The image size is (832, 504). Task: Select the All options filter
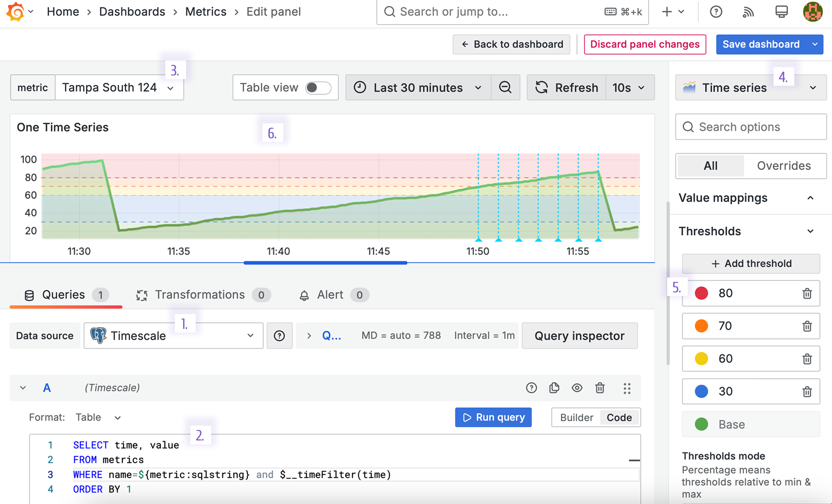(x=710, y=166)
